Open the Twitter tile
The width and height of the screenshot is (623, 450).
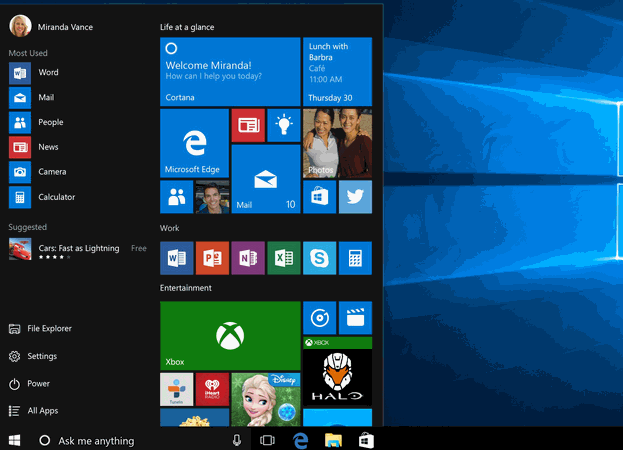[x=355, y=197]
